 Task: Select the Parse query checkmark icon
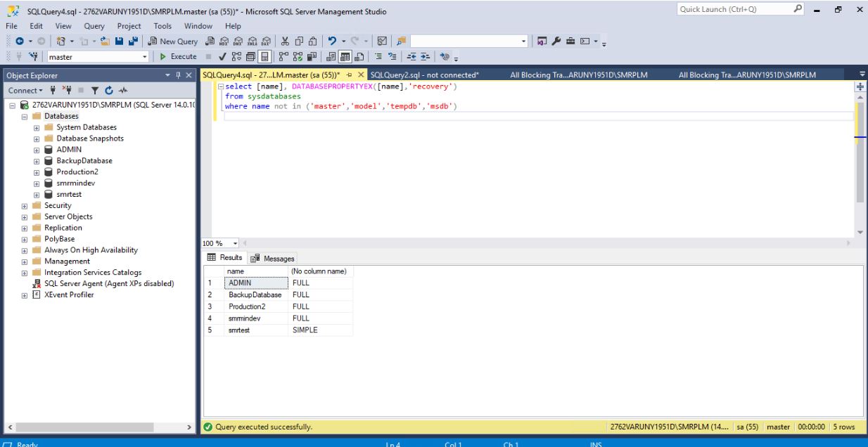(x=222, y=56)
